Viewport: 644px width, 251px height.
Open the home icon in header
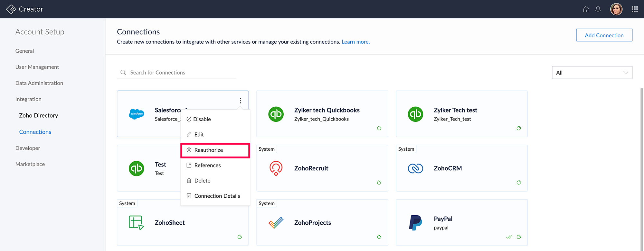pos(586,9)
